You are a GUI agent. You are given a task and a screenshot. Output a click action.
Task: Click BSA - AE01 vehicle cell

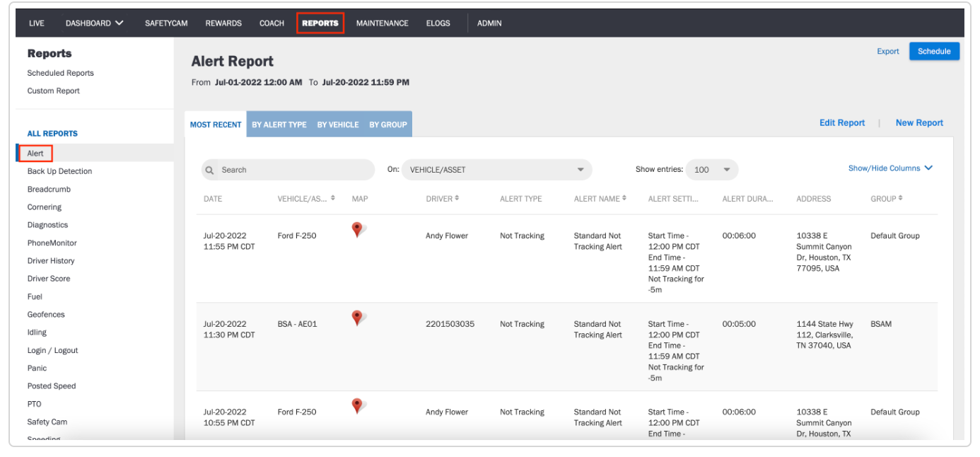[x=297, y=324]
